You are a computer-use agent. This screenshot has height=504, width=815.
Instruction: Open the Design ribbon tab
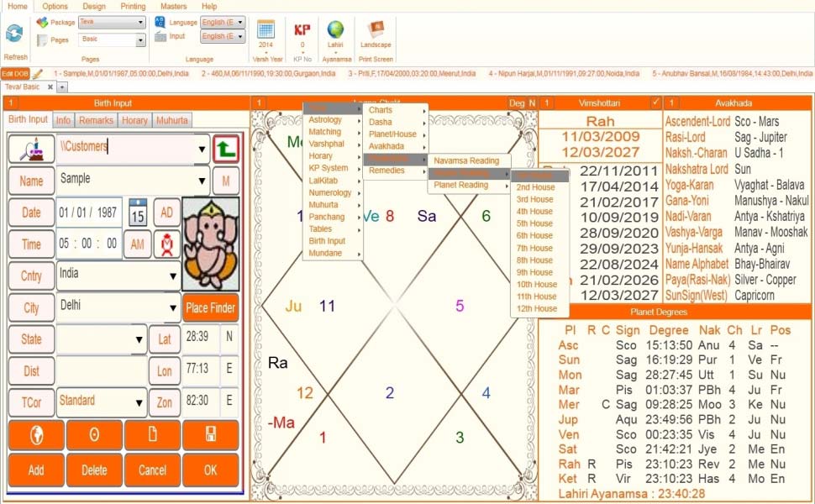click(94, 6)
